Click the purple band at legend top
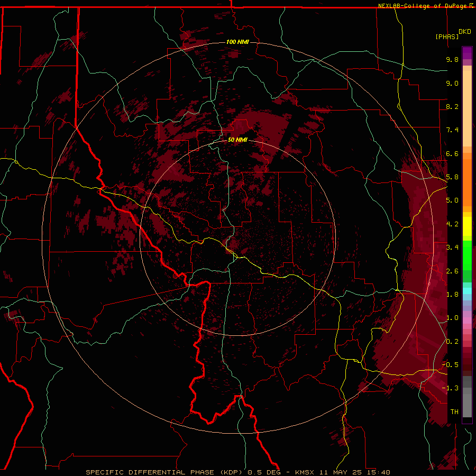Viewport: 476px width, 476px height. (x=467, y=53)
